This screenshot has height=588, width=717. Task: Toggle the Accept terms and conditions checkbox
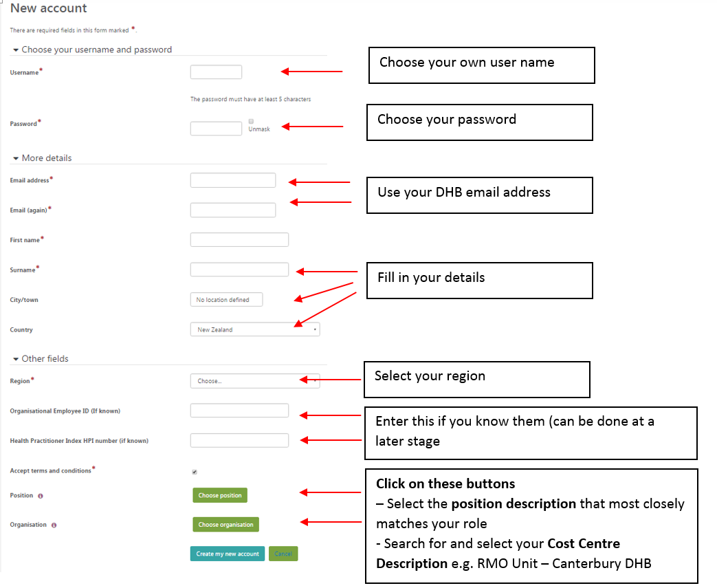tap(195, 472)
